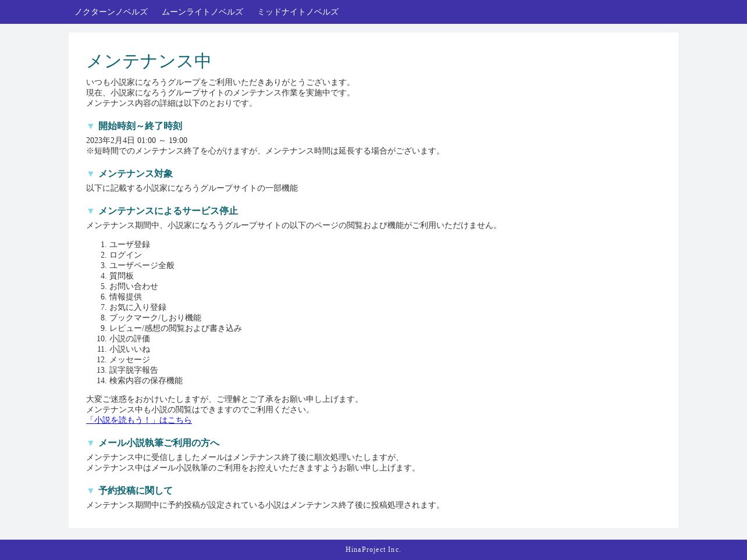The width and height of the screenshot is (747, 560).
Task: Click the date text 2023年2月4日 01:00 ～ 19:00
Action: [x=137, y=141]
